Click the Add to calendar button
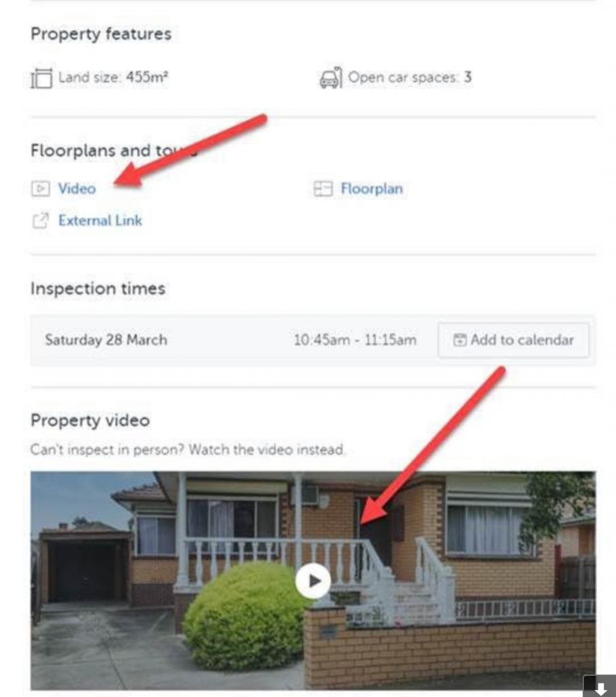The height and width of the screenshot is (697, 616). 513,340
